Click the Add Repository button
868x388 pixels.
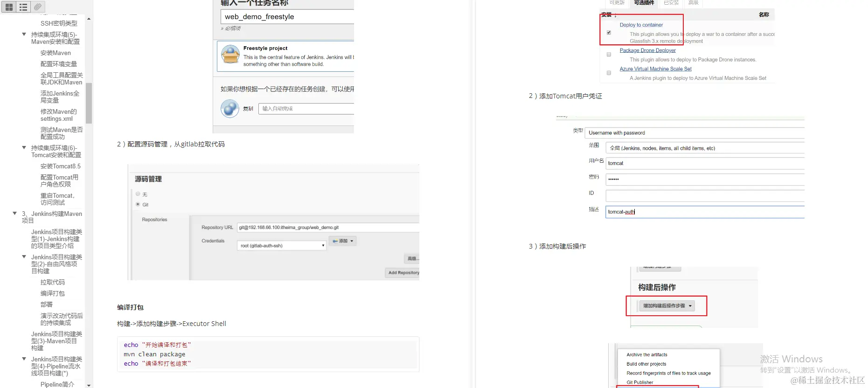tap(403, 273)
